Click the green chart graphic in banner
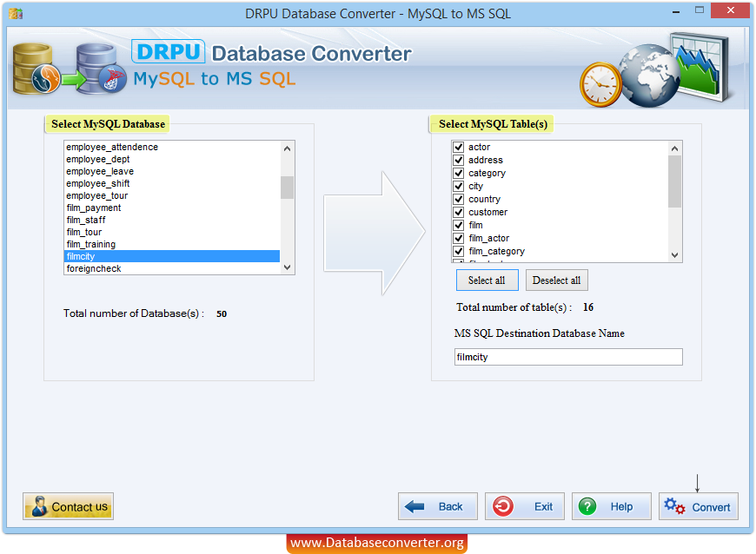Image resolution: width=756 pixels, height=554 pixels. click(700, 68)
